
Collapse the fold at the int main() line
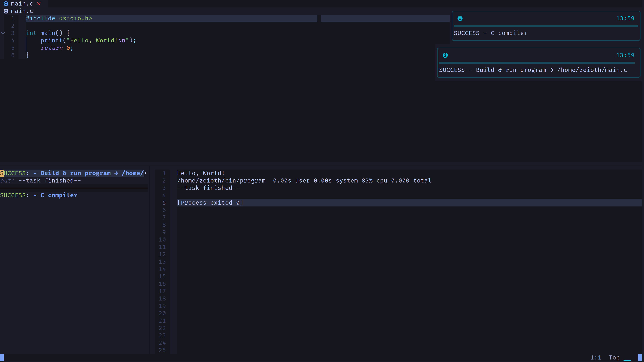click(x=3, y=33)
